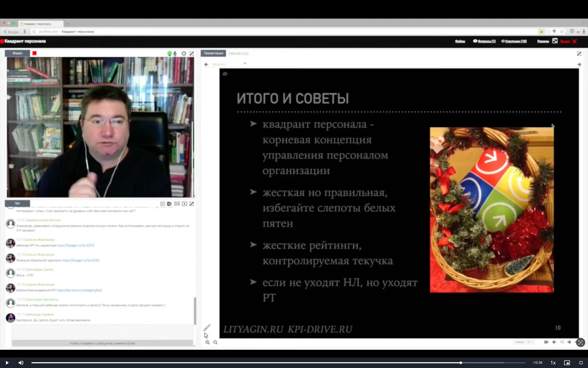588x368 pixels.
Task: Enable picture-in-picture mode
Action: [x=567, y=363]
